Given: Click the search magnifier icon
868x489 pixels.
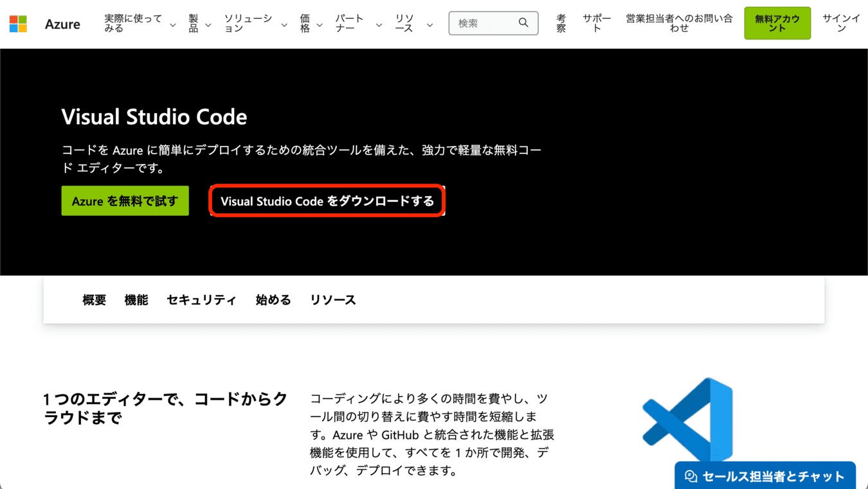Looking at the screenshot, I should click(x=523, y=23).
